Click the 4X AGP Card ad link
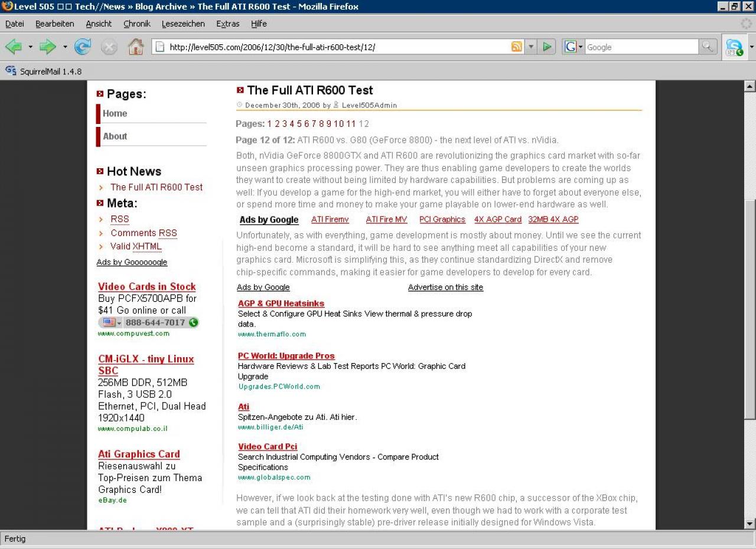This screenshot has height=549, width=756. (x=498, y=220)
